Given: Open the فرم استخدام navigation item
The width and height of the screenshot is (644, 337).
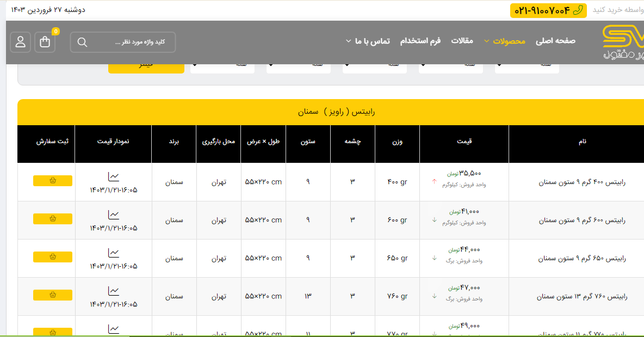Looking at the screenshot, I should point(420,41).
